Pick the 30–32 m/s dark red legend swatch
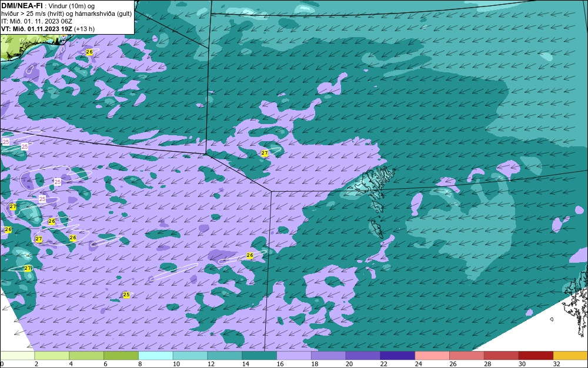The height and width of the screenshot is (368, 588). pos(536,356)
